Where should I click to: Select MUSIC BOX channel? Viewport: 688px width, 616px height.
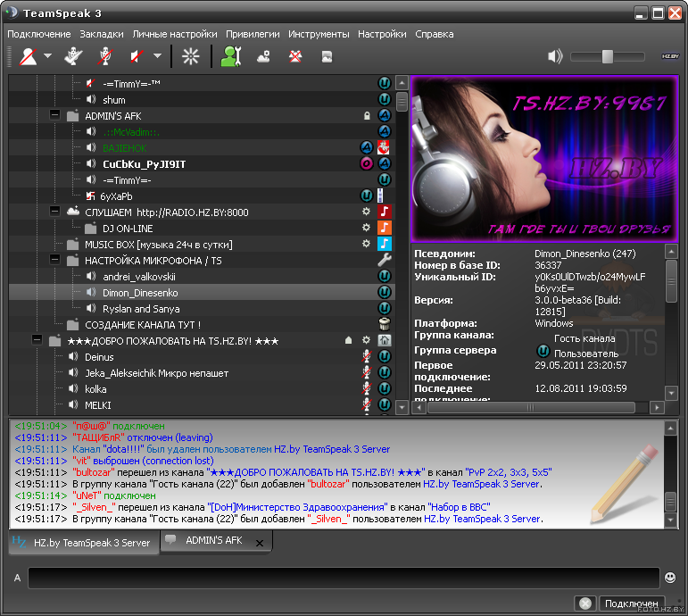click(x=159, y=245)
